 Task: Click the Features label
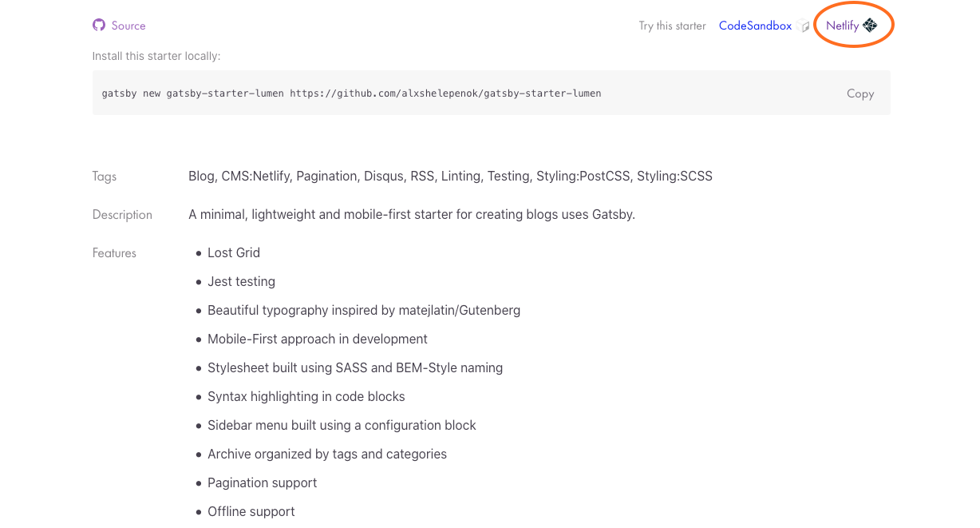point(114,253)
